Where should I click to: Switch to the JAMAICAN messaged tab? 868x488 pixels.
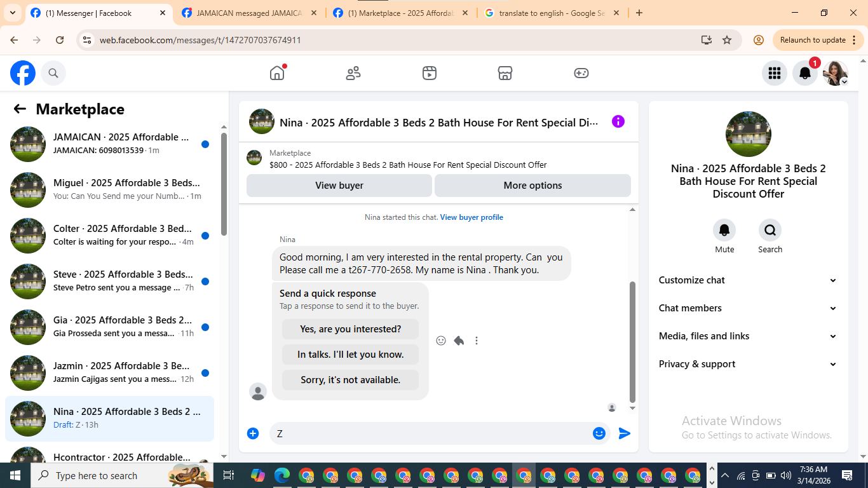click(250, 13)
